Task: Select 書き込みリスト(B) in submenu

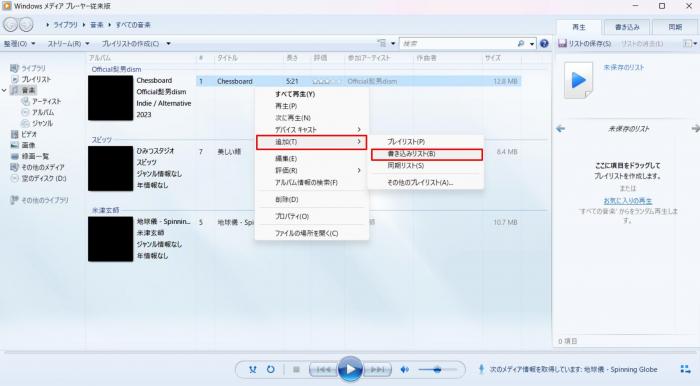Action: coord(426,154)
